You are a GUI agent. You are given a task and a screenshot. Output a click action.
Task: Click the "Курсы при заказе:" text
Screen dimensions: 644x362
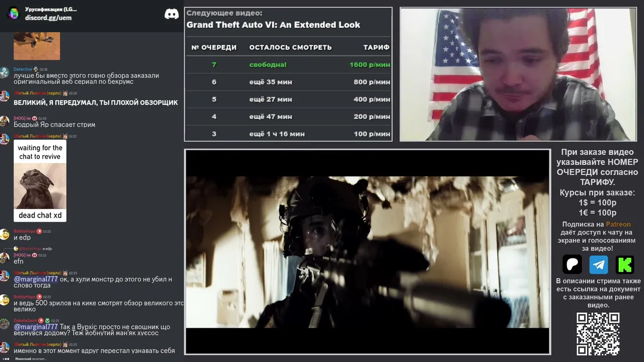597,193
